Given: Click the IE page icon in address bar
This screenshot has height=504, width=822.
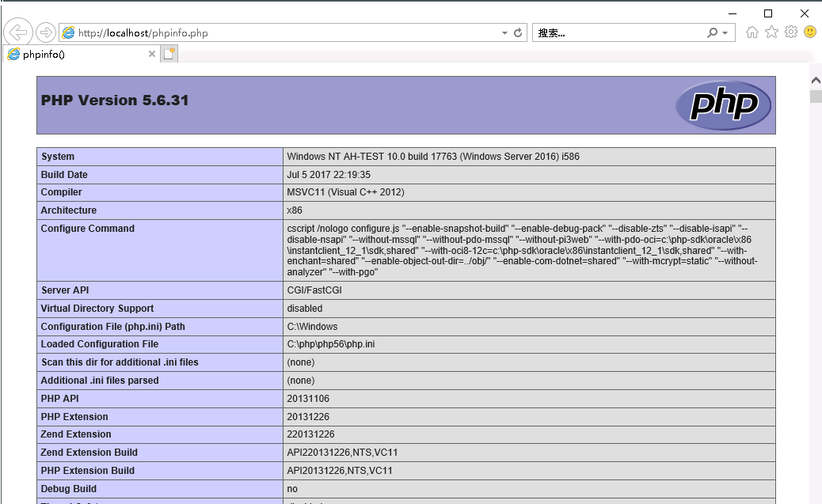Looking at the screenshot, I should click(68, 33).
